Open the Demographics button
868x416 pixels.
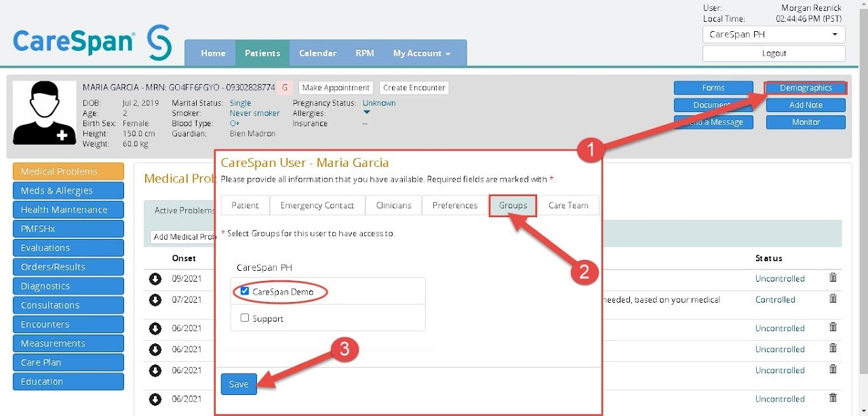(x=806, y=88)
